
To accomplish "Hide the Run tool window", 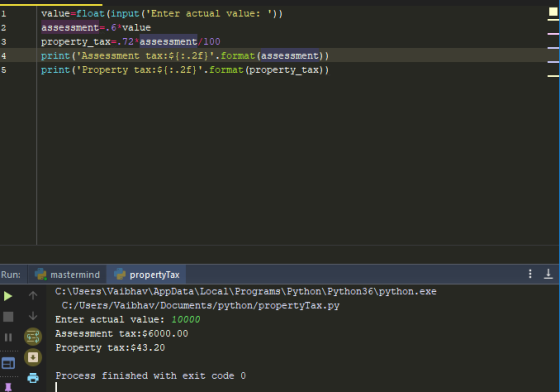I will click(x=548, y=274).
